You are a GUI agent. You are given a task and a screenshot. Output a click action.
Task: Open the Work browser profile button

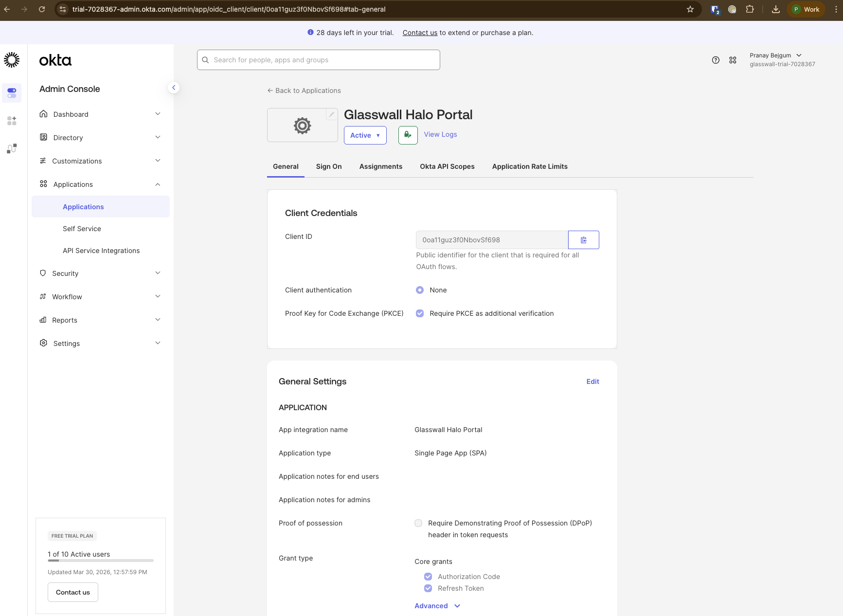click(806, 9)
